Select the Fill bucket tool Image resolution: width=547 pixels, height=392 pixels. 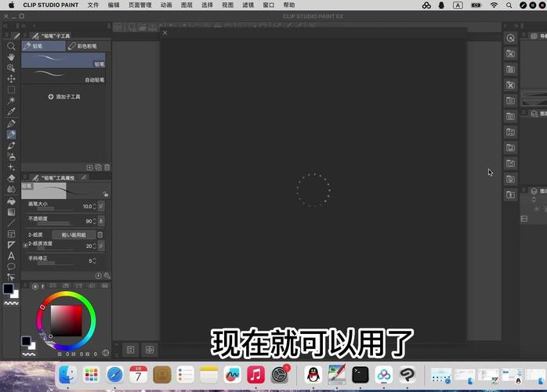click(x=11, y=201)
